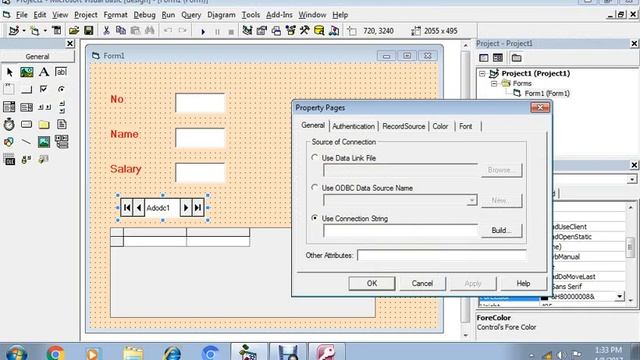
Task: Collapse the Project1 tree node
Action: tap(482, 73)
